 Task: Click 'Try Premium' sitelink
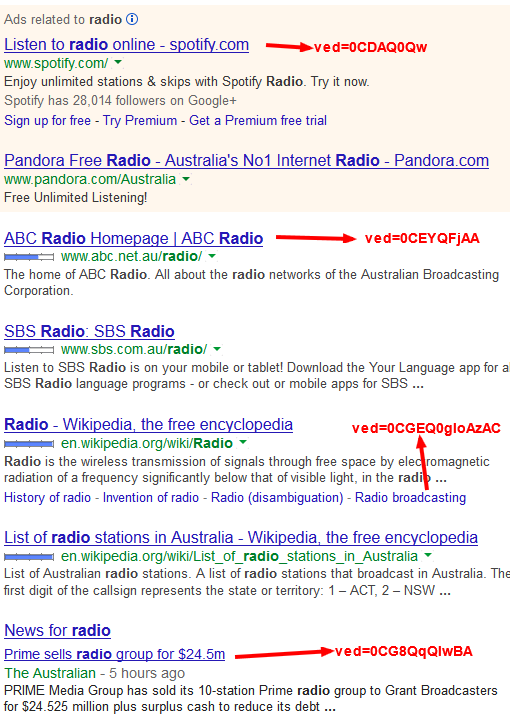click(140, 120)
